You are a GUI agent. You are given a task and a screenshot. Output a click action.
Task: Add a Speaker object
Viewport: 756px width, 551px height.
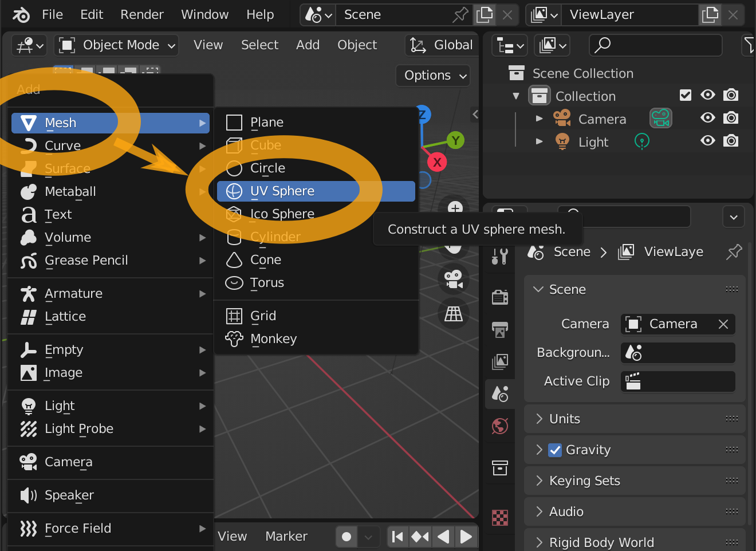[111, 495]
